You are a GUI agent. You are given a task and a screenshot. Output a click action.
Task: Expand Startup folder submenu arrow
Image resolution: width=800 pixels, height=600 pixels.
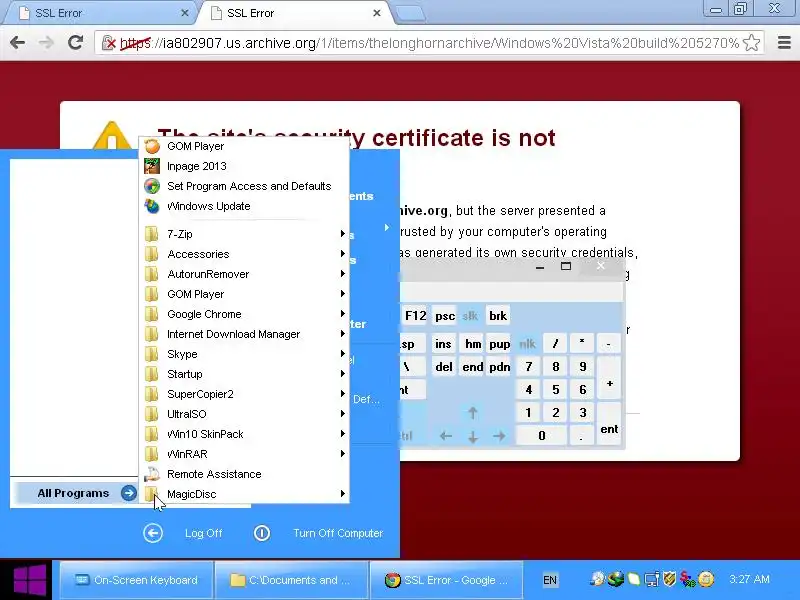(x=343, y=374)
